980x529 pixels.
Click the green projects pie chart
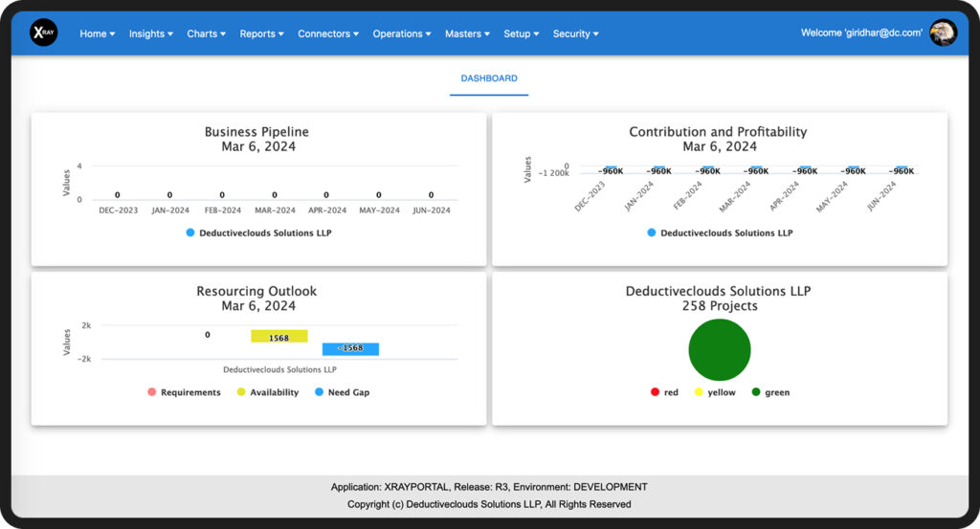(x=720, y=350)
